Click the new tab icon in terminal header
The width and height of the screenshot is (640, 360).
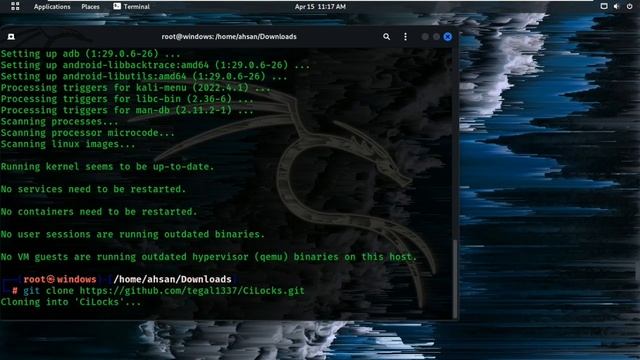pos(11,37)
